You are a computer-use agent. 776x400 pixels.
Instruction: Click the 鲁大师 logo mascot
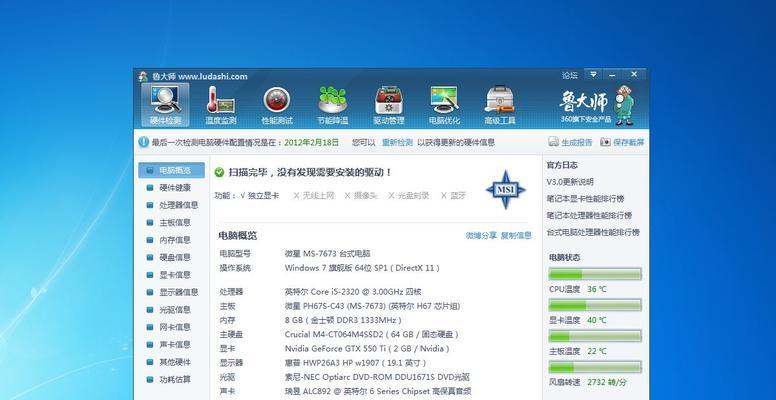[x=624, y=104]
